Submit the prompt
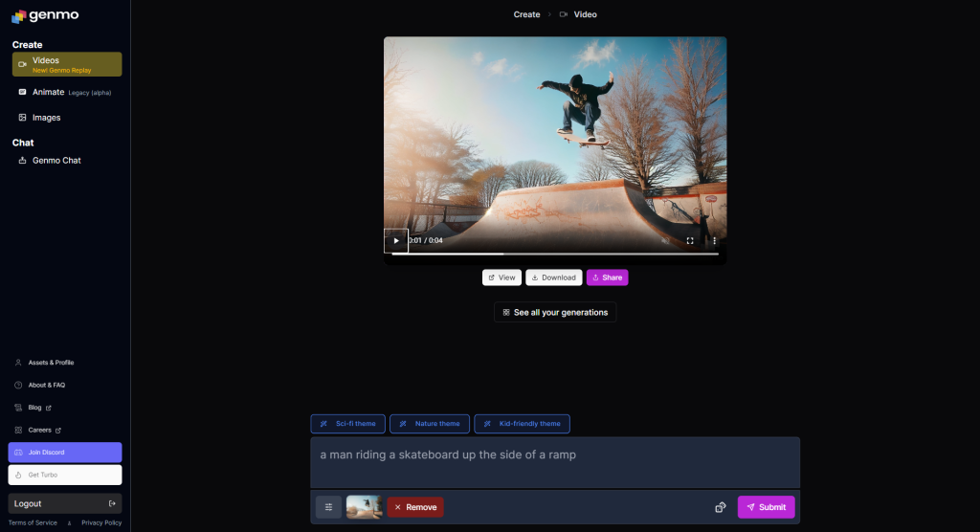This screenshot has height=532, width=980. click(x=767, y=508)
